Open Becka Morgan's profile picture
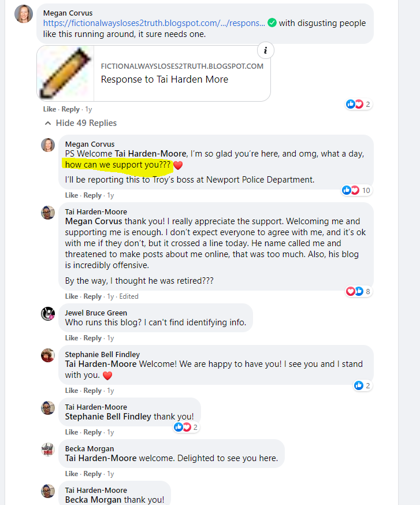The image size is (420, 505). coord(48,450)
